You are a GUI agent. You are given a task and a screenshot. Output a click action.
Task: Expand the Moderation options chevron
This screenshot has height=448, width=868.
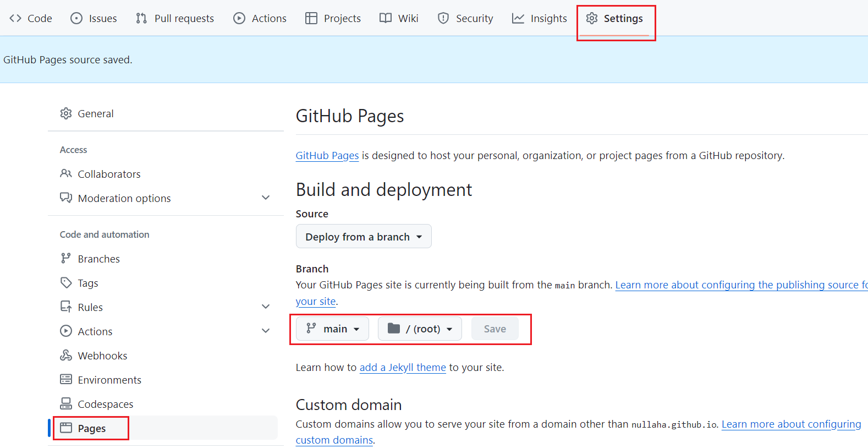click(266, 198)
